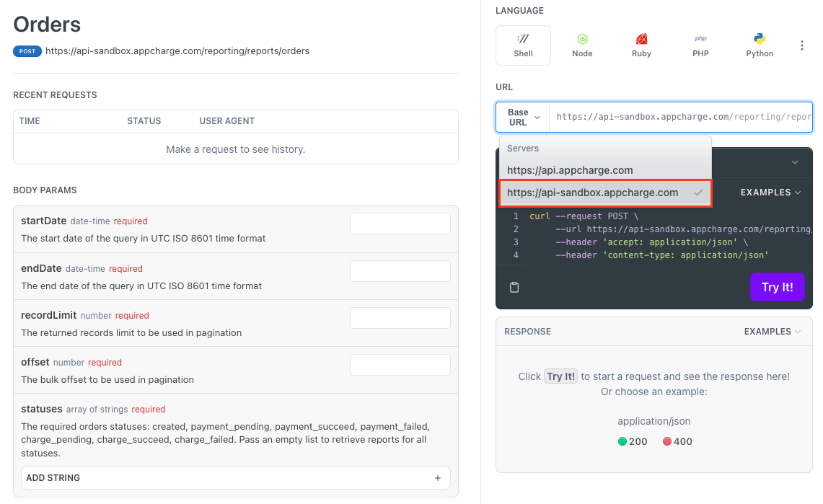This screenshot has width=823, height=504.
Task: Expand the request EXAMPLES dropdown
Action: pyautogui.click(x=770, y=193)
